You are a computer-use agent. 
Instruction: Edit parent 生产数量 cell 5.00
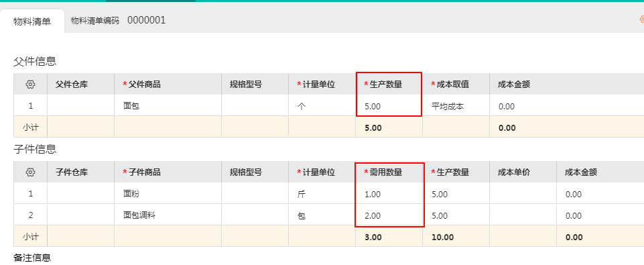[389, 106]
